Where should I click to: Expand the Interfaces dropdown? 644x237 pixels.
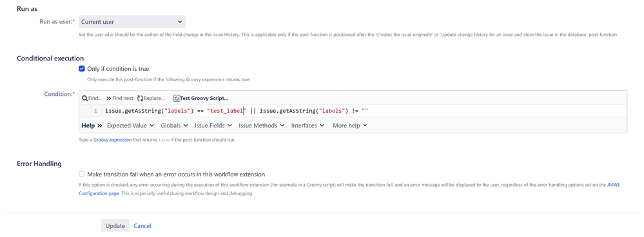coord(308,126)
